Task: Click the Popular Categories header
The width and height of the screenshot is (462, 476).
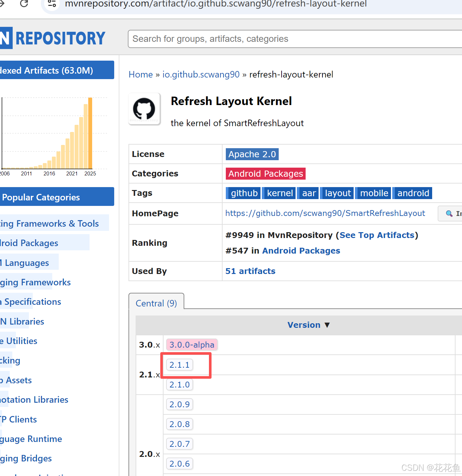Action: point(57,197)
